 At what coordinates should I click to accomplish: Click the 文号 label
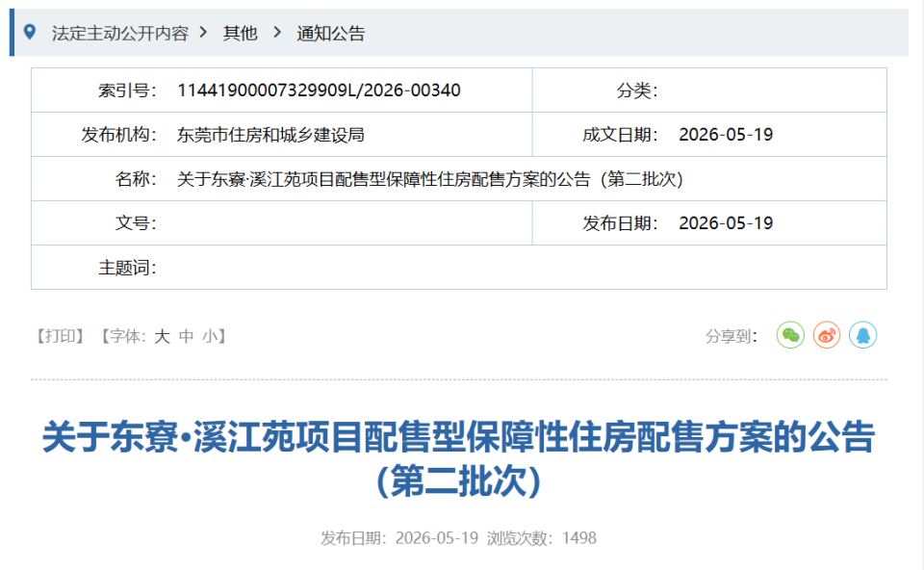(136, 222)
